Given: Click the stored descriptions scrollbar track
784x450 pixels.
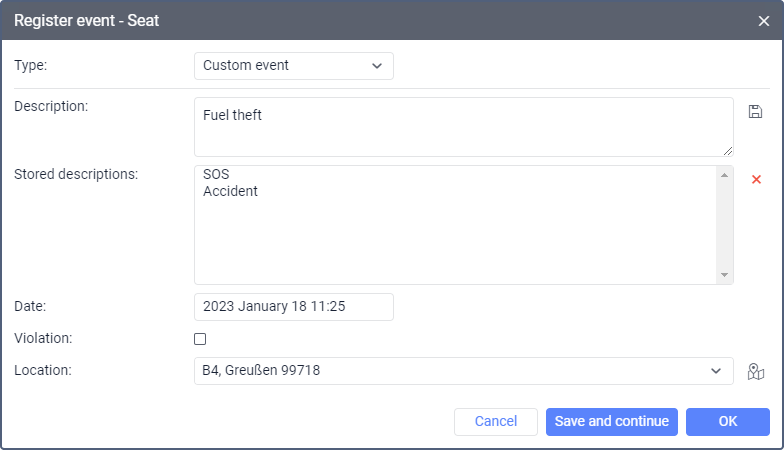Looking at the screenshot, I should point(725,225).
